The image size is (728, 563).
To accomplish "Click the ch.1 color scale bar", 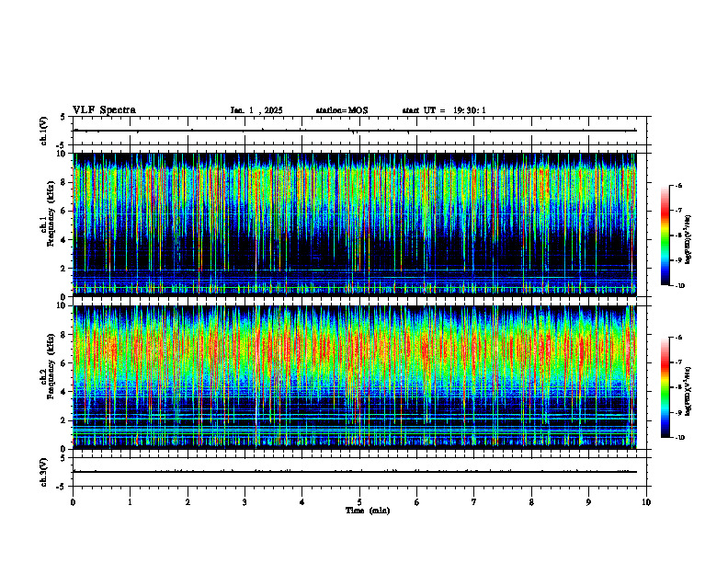I will [665, 236].
